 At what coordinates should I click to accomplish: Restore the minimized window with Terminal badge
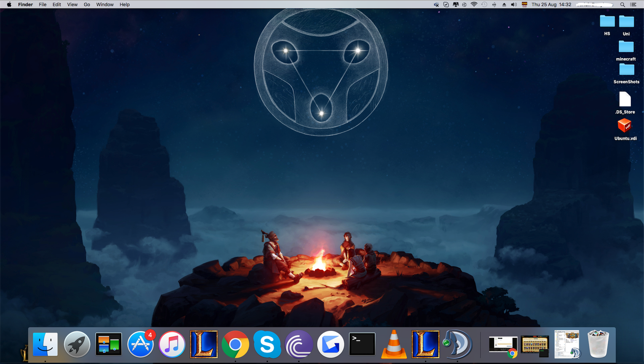click(535, 345)
